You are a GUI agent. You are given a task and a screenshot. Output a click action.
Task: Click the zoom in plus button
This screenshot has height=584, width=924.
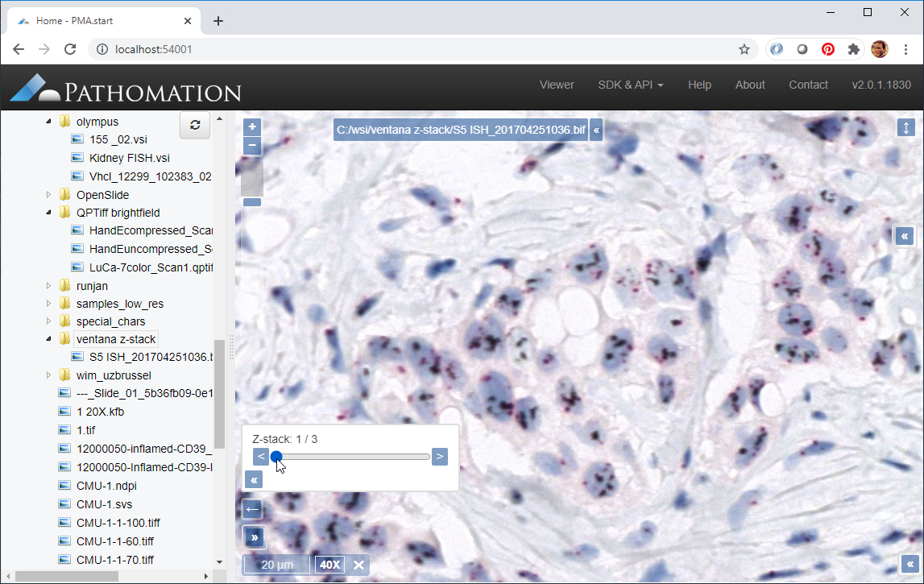252,127
